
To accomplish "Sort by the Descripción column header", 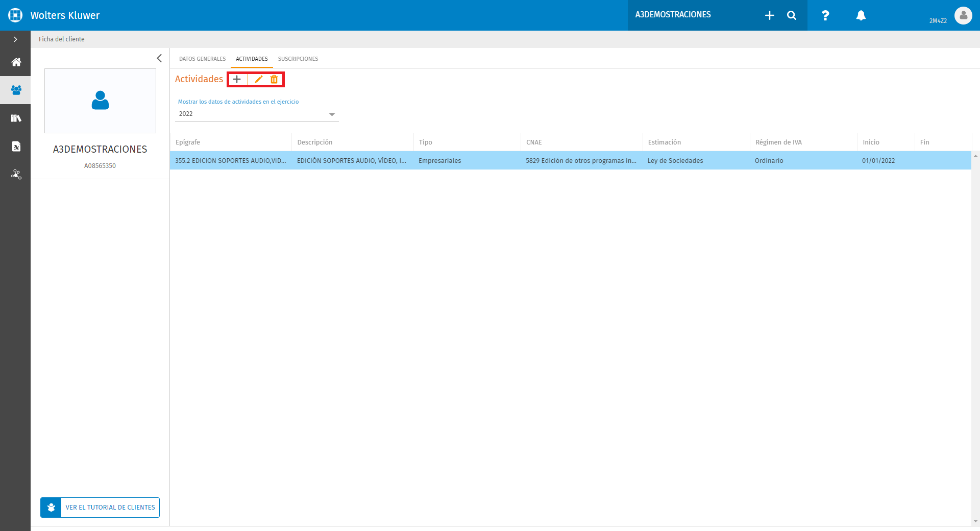I will (x=353, y=142).
